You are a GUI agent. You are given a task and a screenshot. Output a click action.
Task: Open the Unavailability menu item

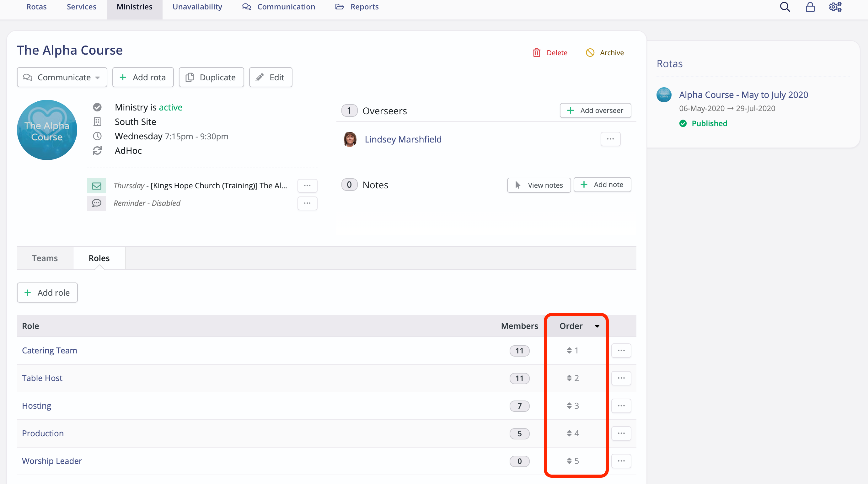coord(197,7)
